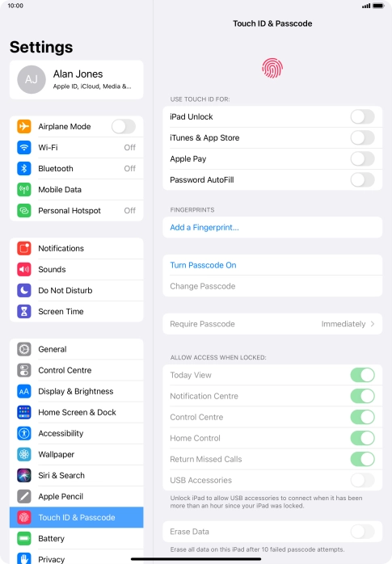The height and width of the screenshot is (564, 392).
Task: Open Personal Hotspot settings row
Action: click(76, 211)
